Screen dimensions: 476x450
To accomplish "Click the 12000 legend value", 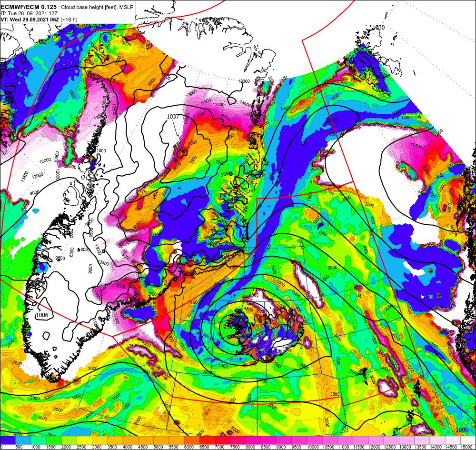I will point(375,447).
